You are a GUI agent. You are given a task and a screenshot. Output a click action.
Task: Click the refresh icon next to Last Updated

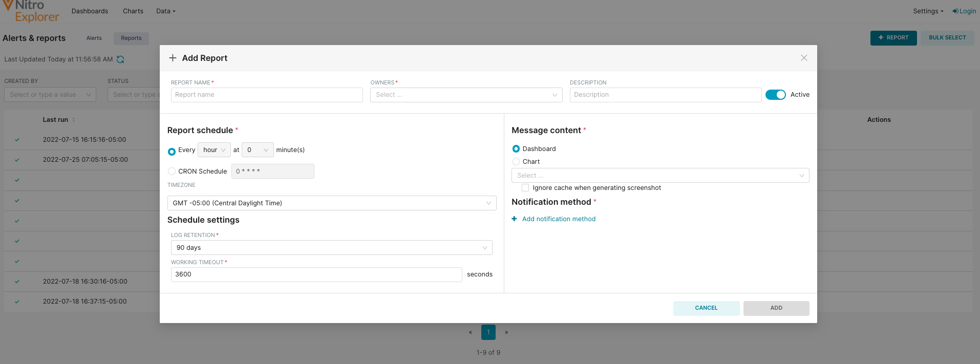(x=120, y=59)
